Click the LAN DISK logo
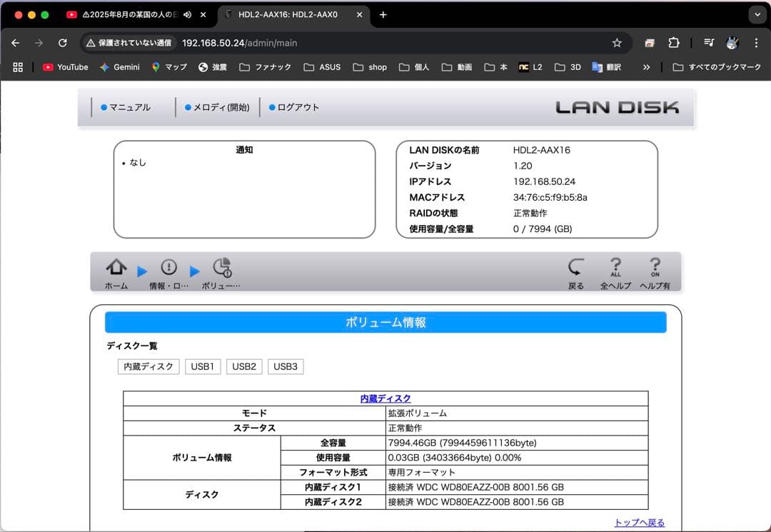This screenshot has height=532, width=771. click(x=620, y=107)
